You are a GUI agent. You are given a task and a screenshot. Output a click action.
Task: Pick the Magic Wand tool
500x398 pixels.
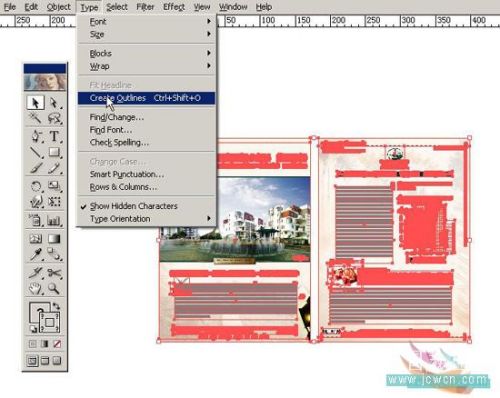35,118
